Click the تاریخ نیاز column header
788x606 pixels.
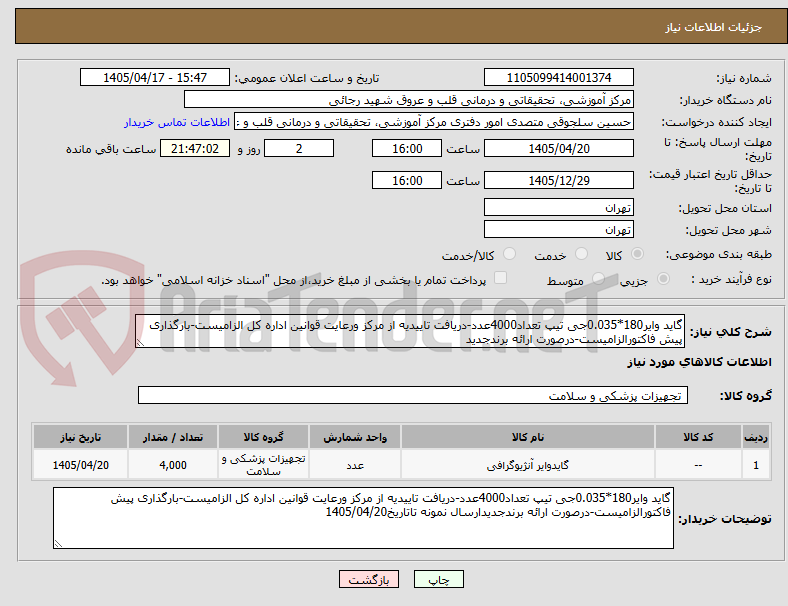tap(80, 437)
